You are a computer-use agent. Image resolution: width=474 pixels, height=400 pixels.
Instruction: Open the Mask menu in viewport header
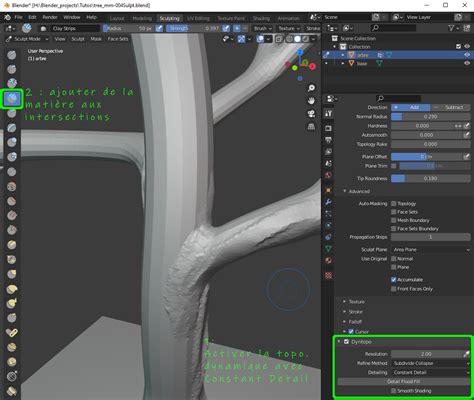click(x=96, y=39)
